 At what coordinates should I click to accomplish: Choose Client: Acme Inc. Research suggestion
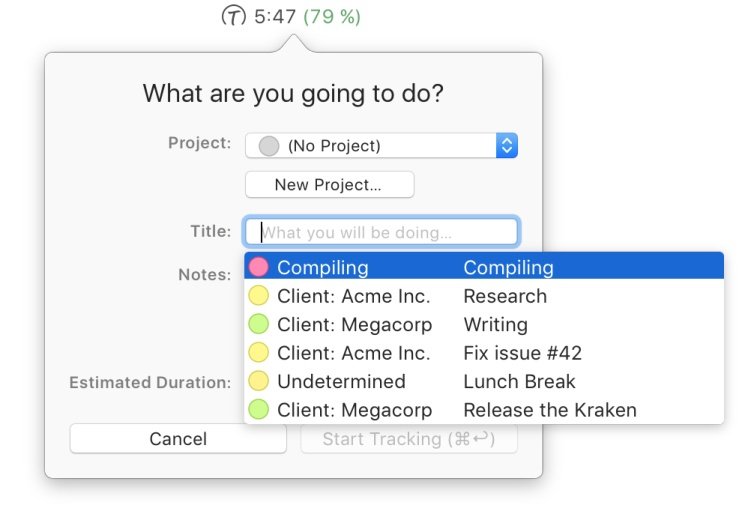click(x=484, y=296)
